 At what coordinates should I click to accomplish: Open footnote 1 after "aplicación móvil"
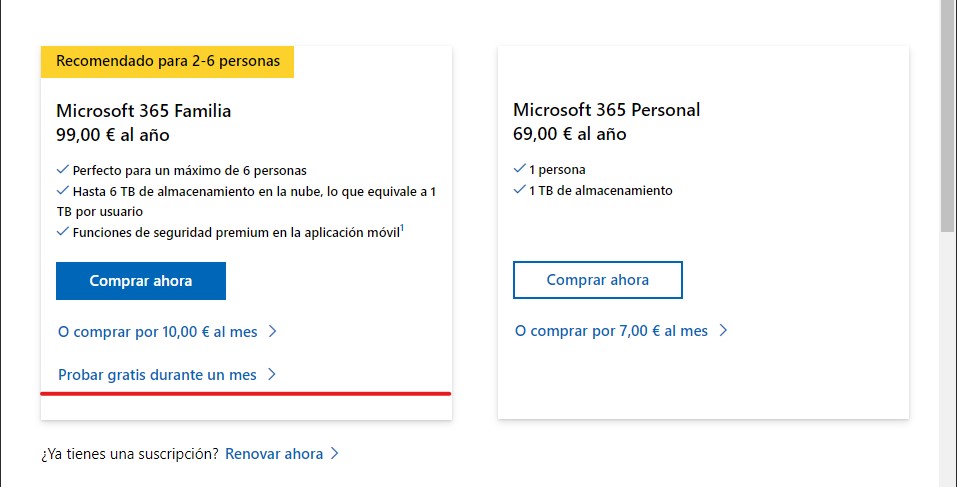point(402,229)
